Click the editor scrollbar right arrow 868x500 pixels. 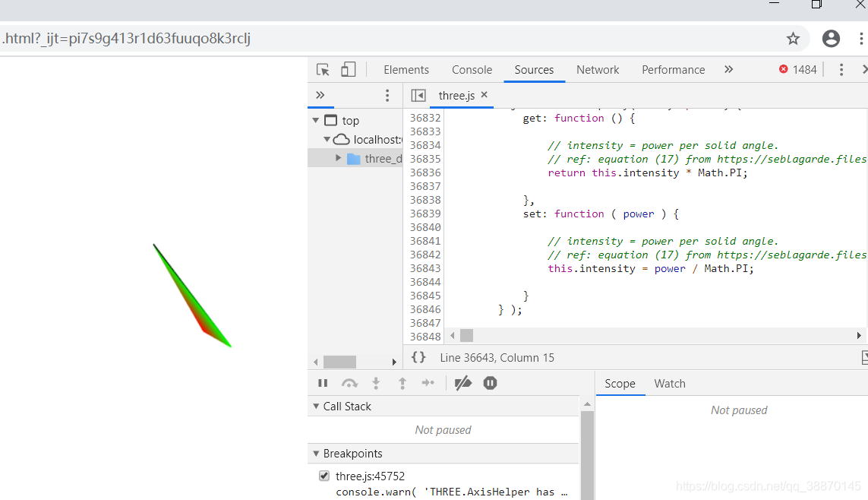859,336
